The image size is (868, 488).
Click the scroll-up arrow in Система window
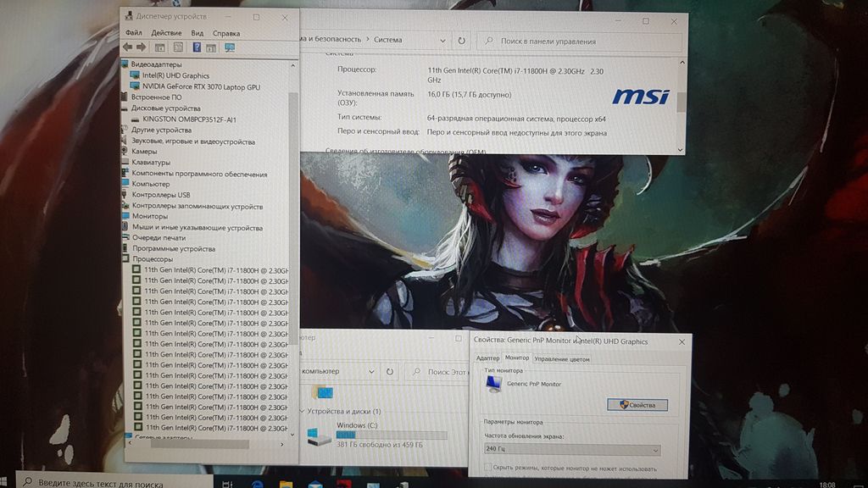point(682,63)
